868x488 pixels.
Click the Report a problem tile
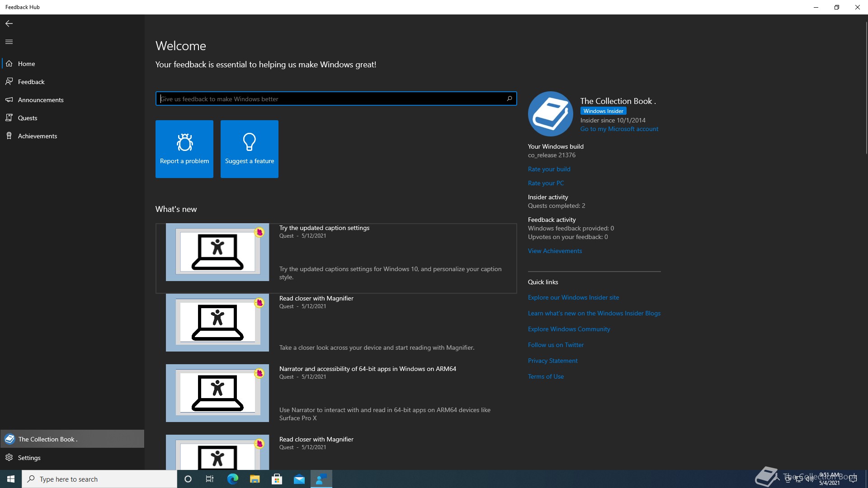(184, 149)
